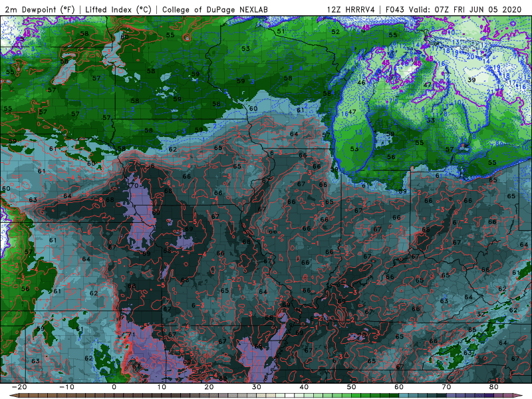Click the "Valid: 07Z FRI JUN 05 2020" text
The image size is (532, 399).
[x=465, y=9]
